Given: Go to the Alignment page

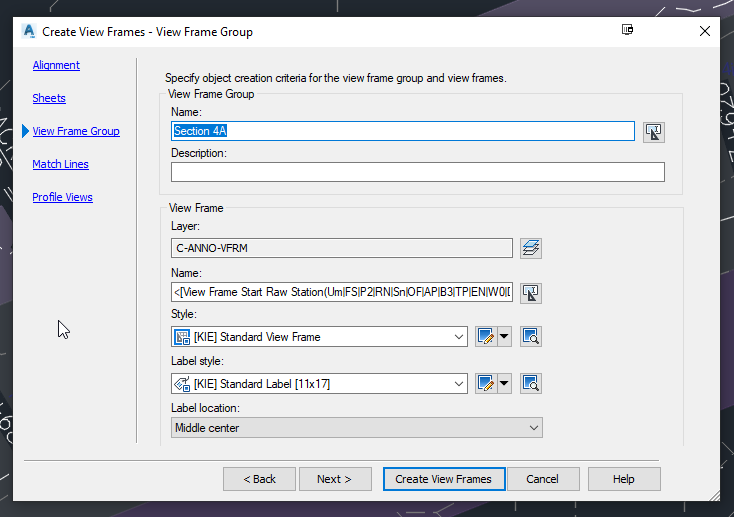Looking at the screenshot, I should pos(56,65).
